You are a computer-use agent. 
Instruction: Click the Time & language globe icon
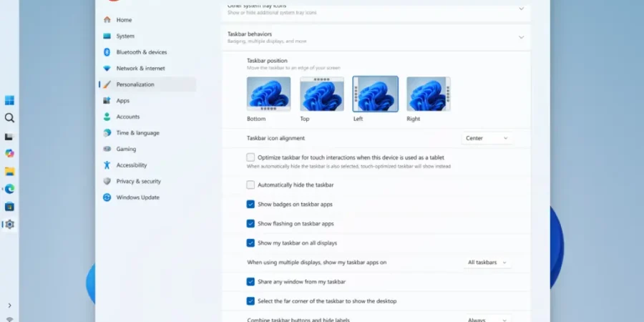coord(107,132)
